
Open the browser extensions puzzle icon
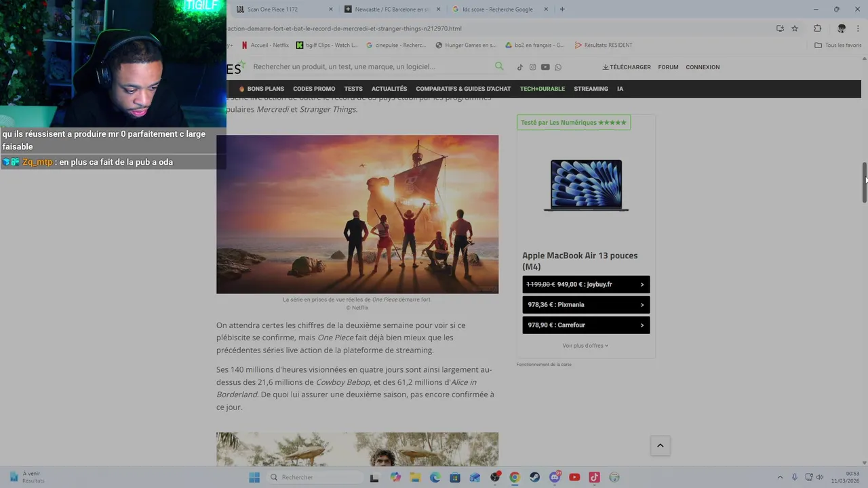click(x=817, y=28)
